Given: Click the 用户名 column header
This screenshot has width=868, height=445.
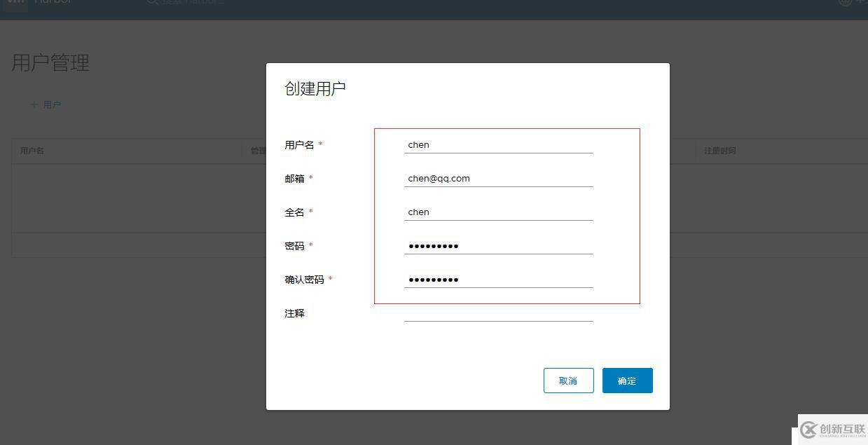Looking at the screenshot, I should click(32, 150).
